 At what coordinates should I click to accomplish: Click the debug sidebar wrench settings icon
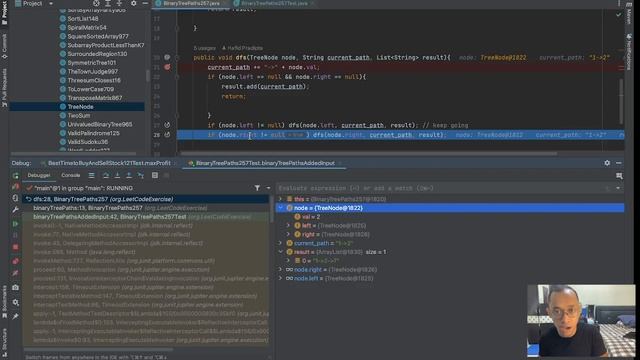pyautogui.click(x=16, y=209)
